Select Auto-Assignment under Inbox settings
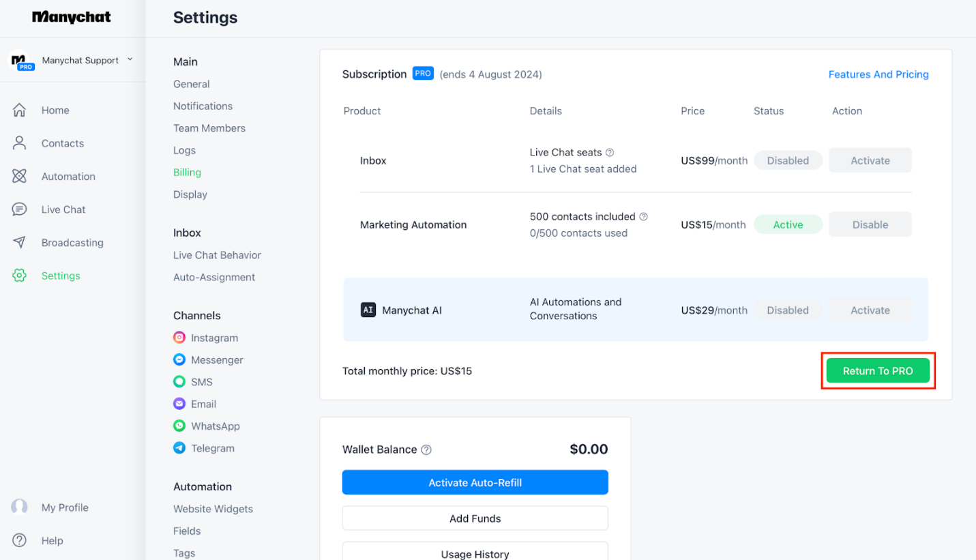The height and width of the screenshot is (560, 976). click(213, 277)
